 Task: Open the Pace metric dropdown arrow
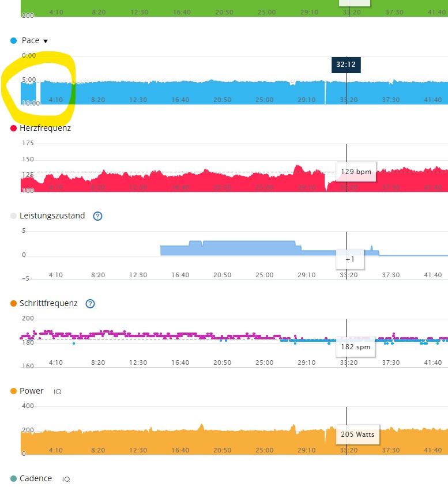pyautogui.click(x=46, y=41)
